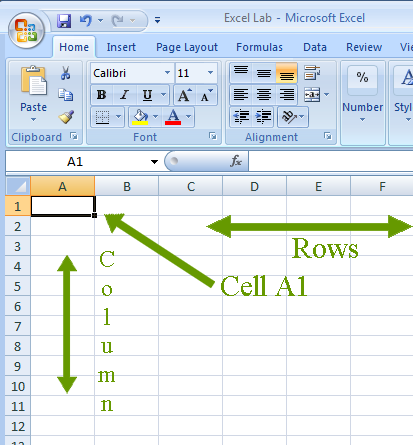The image size is (413, 445).
Task: Open the Office Button menu
Action: tap(26, 30)
